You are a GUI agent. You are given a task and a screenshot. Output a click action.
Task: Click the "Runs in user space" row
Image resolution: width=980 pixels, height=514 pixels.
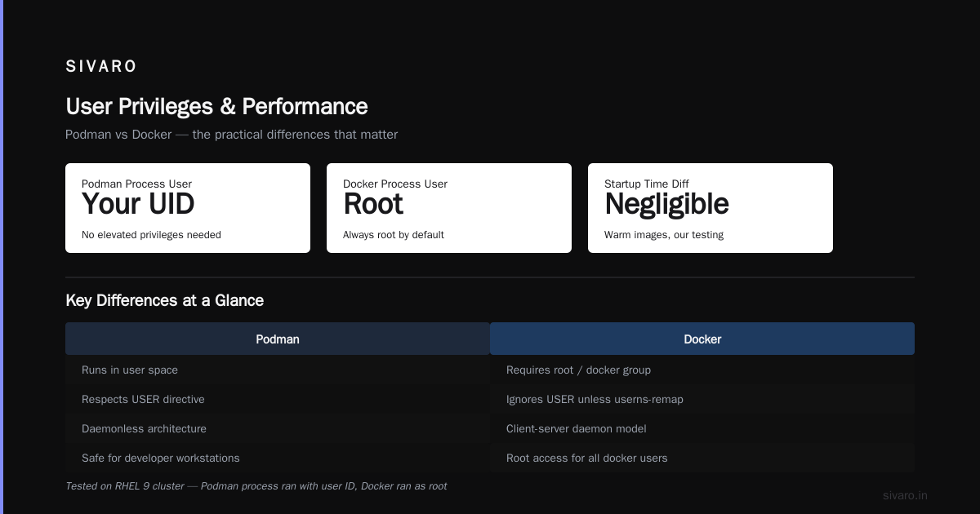[278, 370]
